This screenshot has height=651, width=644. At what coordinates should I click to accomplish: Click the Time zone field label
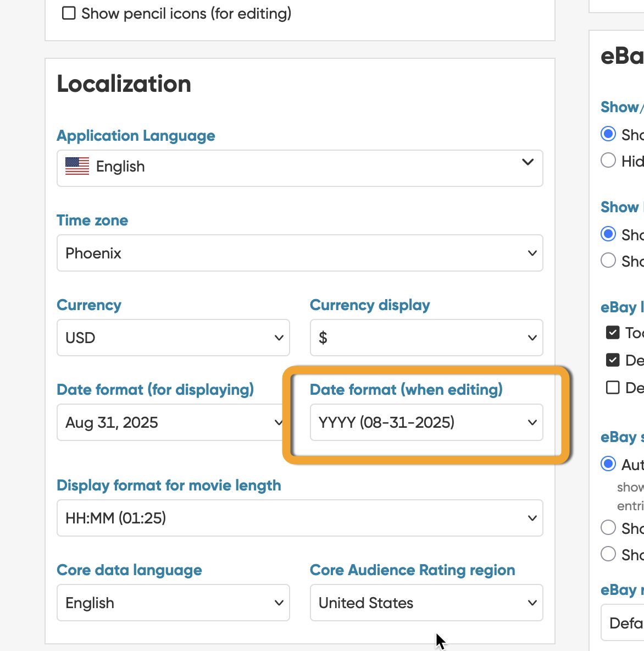tap(92, 220)
